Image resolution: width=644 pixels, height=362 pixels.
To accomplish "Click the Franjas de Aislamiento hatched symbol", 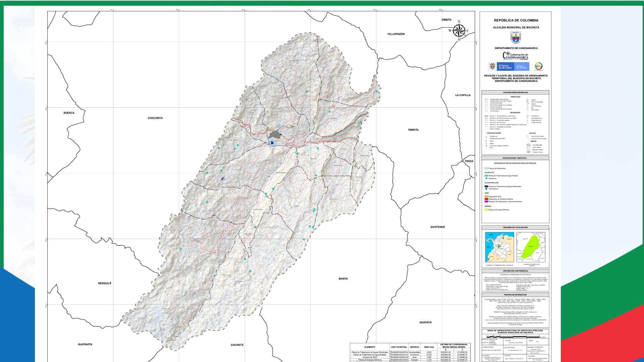I will point(486,168).
